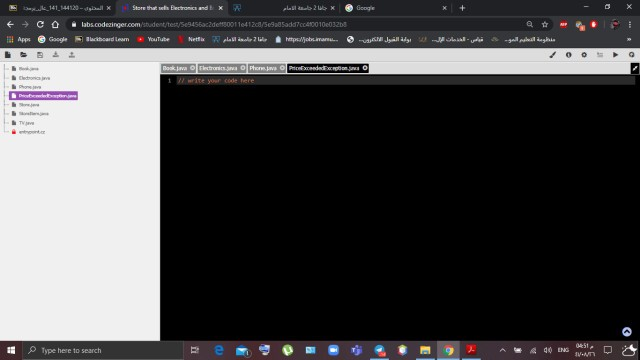Select PriceExceededException.java in the file tree

[43, 96]
